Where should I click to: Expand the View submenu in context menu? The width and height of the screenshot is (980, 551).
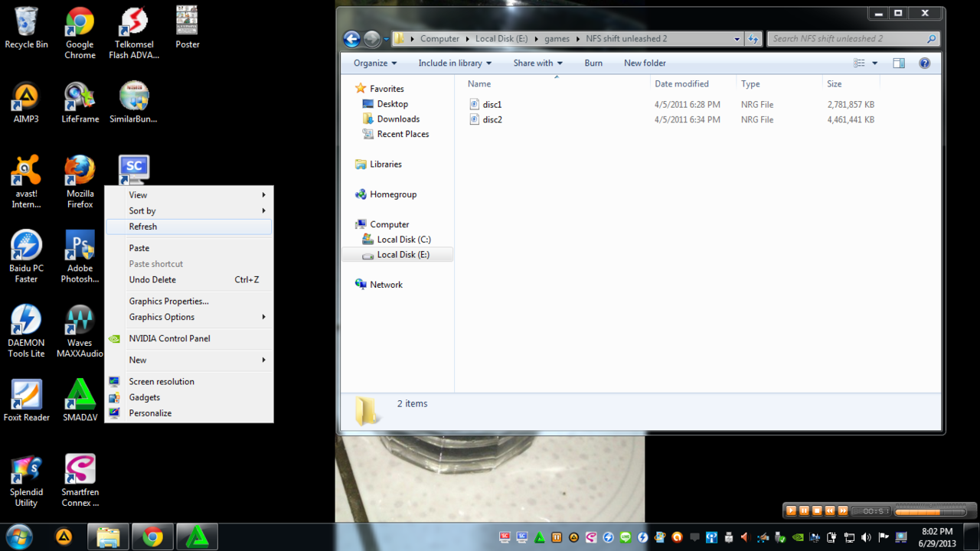click(x=188, y=195)
